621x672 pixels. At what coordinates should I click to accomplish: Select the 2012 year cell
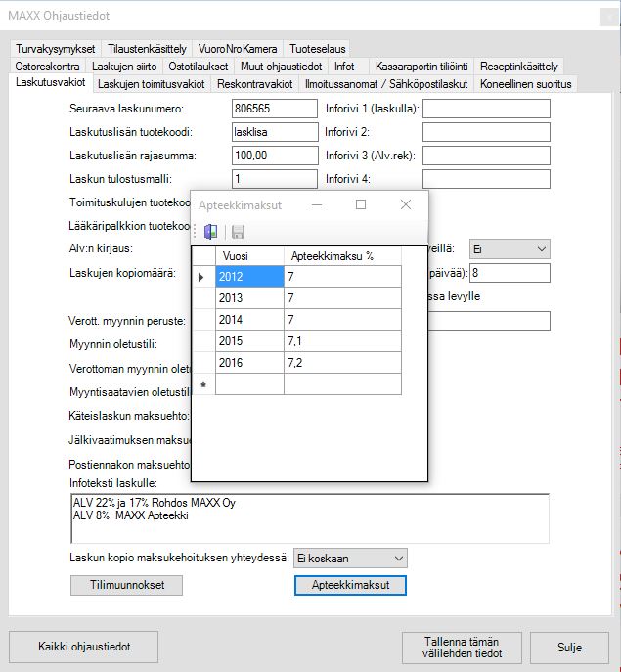click(249, 277)
